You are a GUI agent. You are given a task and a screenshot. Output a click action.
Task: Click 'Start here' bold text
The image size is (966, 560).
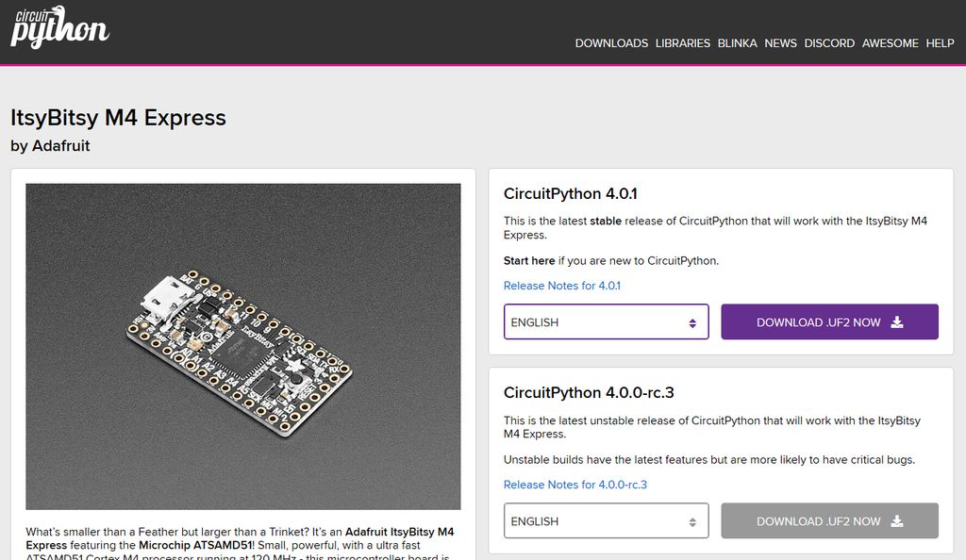[529, 260]
